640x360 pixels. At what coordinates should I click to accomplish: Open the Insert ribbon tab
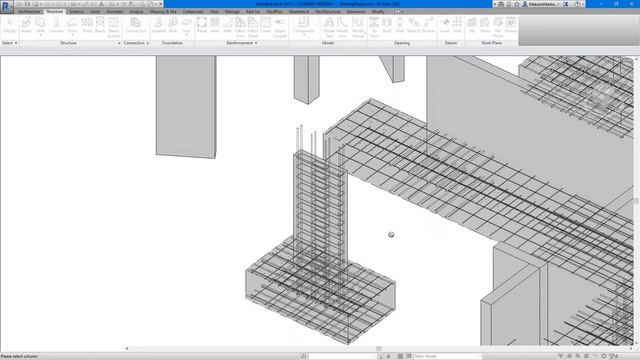point(95,12)
